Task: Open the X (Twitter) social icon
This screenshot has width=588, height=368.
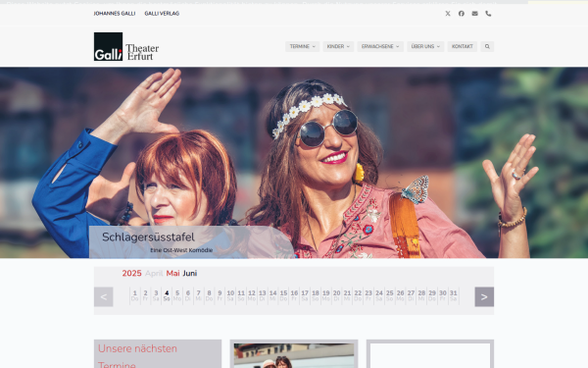Action: point(448,14)
